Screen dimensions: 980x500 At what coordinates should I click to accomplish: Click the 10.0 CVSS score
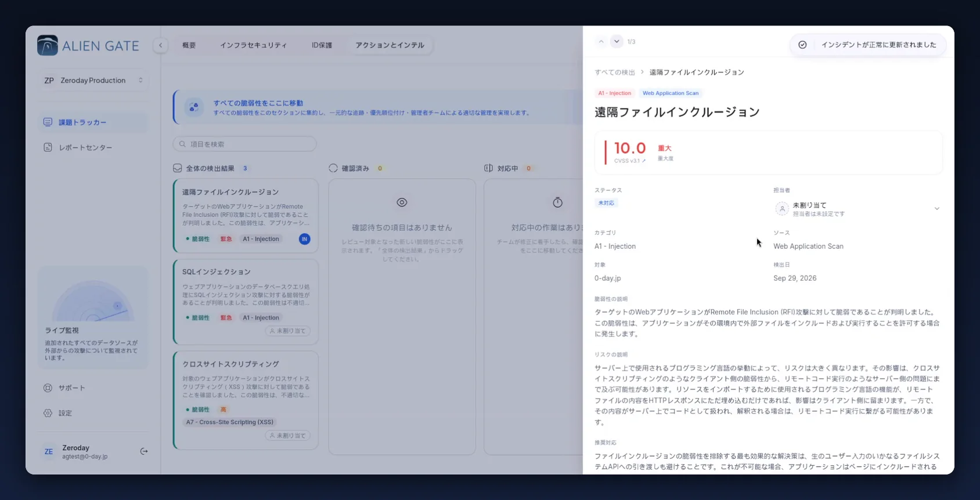pos(630,148)
